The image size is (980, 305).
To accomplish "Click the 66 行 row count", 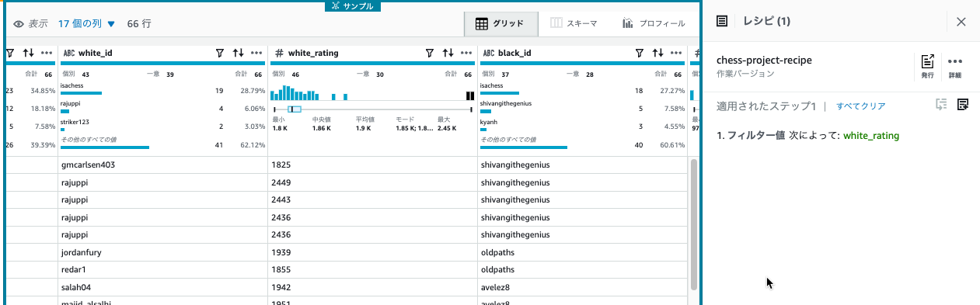I will [x=139, y=24].
